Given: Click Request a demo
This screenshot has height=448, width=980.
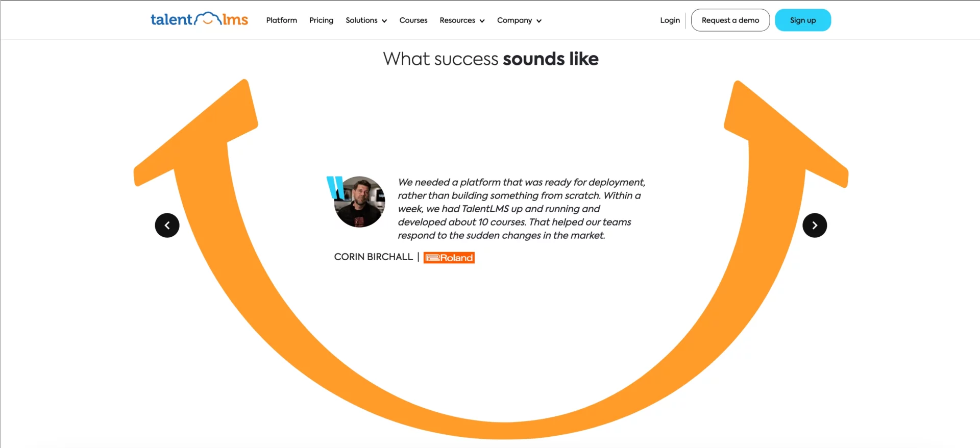Looking at the screenshot, I should 730,20.
